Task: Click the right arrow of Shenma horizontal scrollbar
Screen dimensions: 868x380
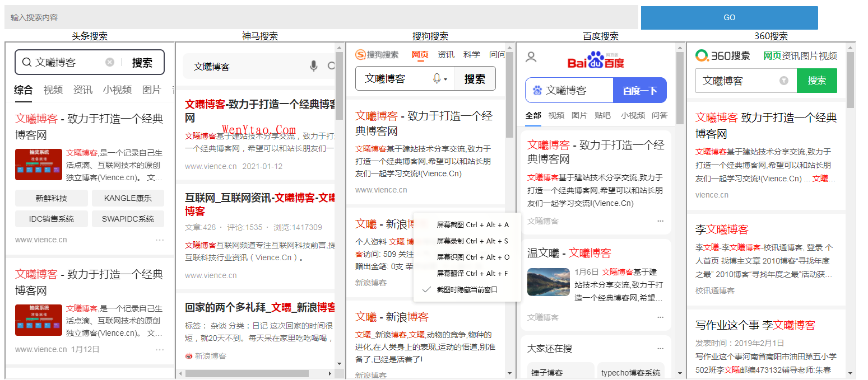Action: [x=331, y=373]
